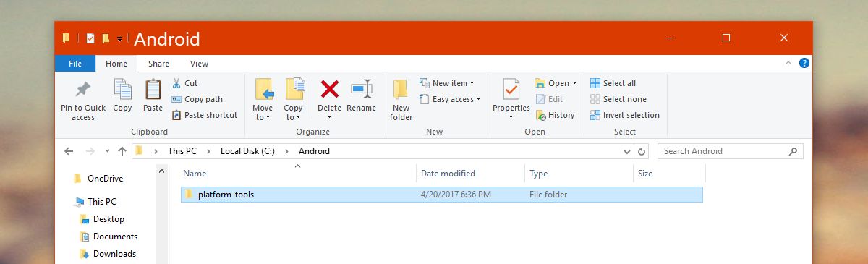Switch to the Share tab
868x264 pixels.
(x=159, y=64)
